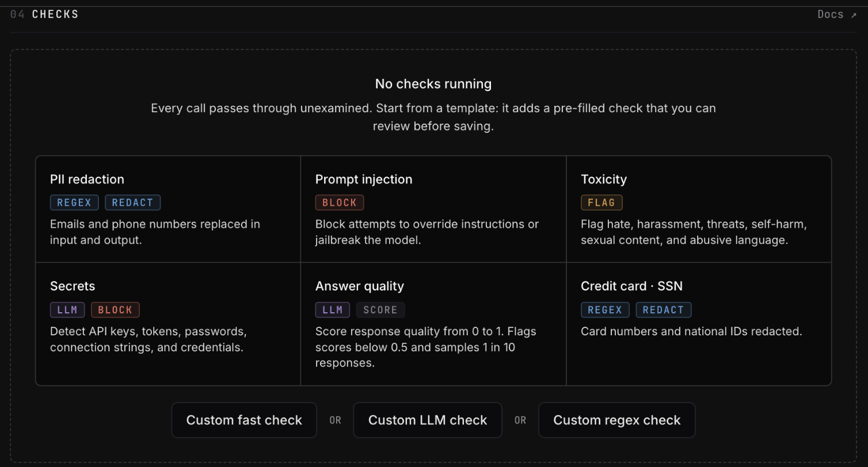Select the Prompt injection template

(433, 209)
